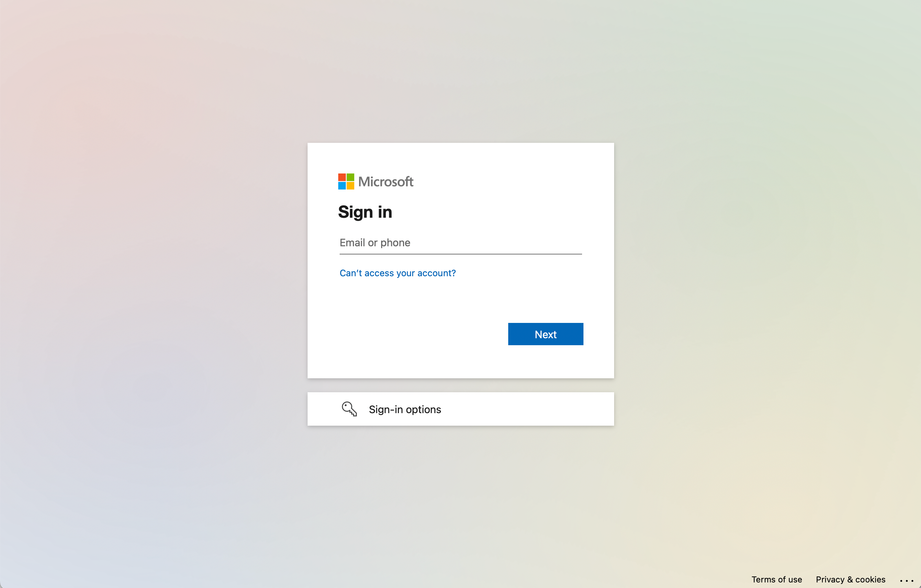Click the blue square of the Microsoft logo
The image size is (921, 588).
click(342, 186)
